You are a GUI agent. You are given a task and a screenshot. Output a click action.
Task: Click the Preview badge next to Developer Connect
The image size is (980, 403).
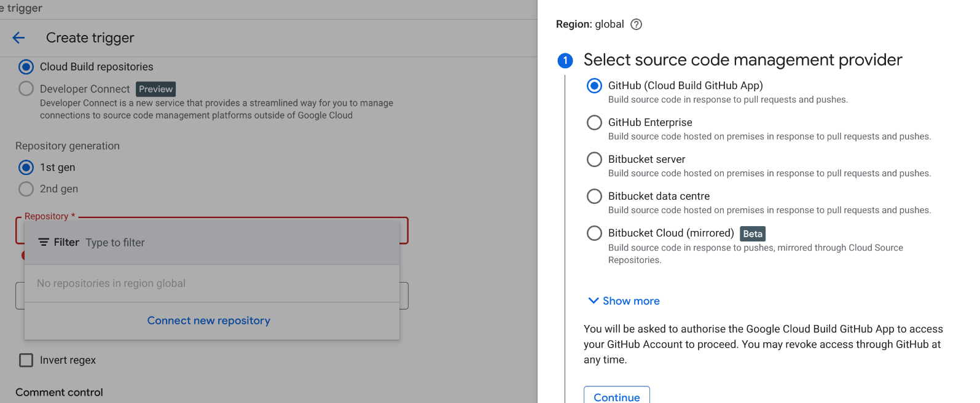coord(155,89)
